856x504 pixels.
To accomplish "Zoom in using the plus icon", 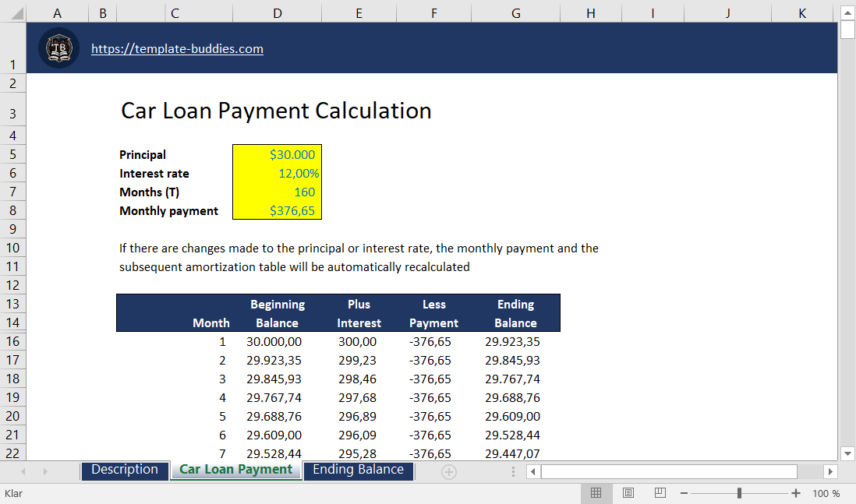I will coord(796,493).
